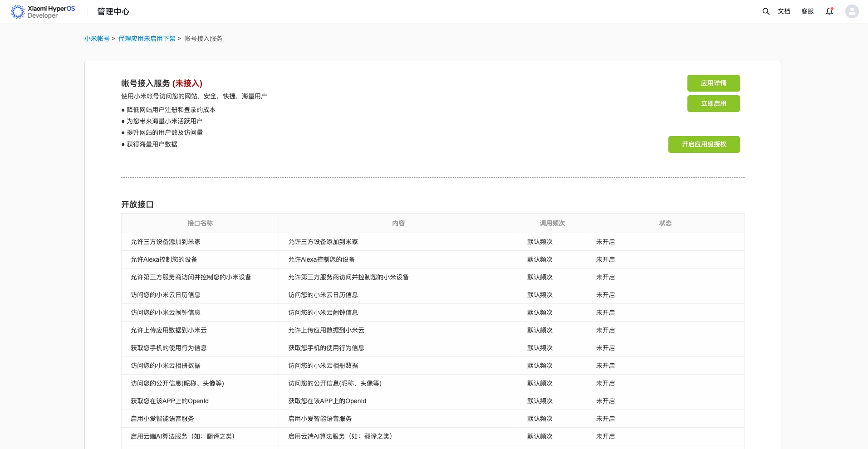
Task: Click the 开启应用级授权 button
Action: click(703, 144)
